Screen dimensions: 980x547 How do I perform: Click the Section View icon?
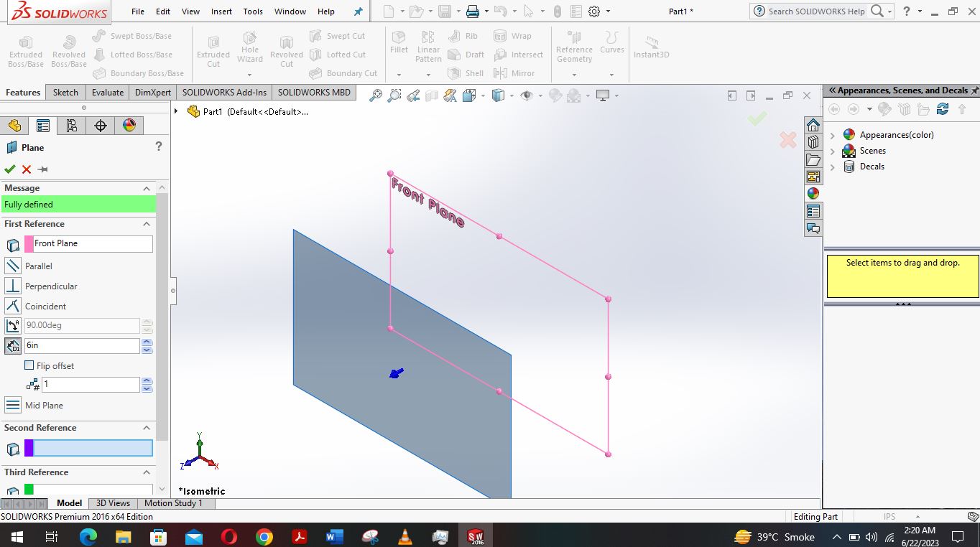click(432, 95)
